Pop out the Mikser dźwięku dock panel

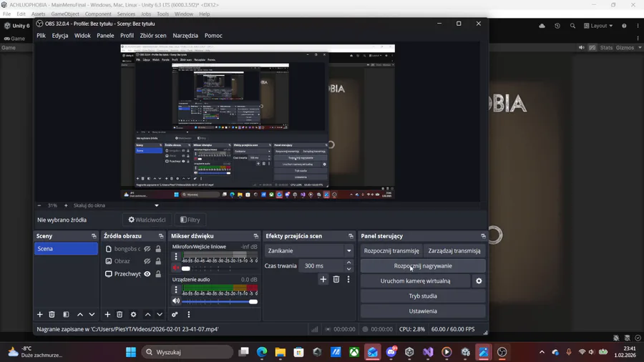256,236
